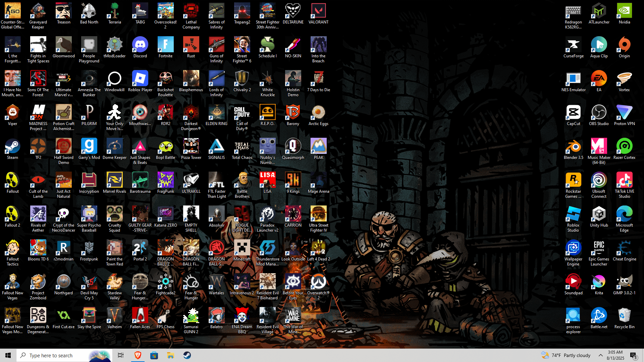The height and width of the screenshot is (362, 644).
Task: Open the PEAK game shortcut
Action: 319,149
